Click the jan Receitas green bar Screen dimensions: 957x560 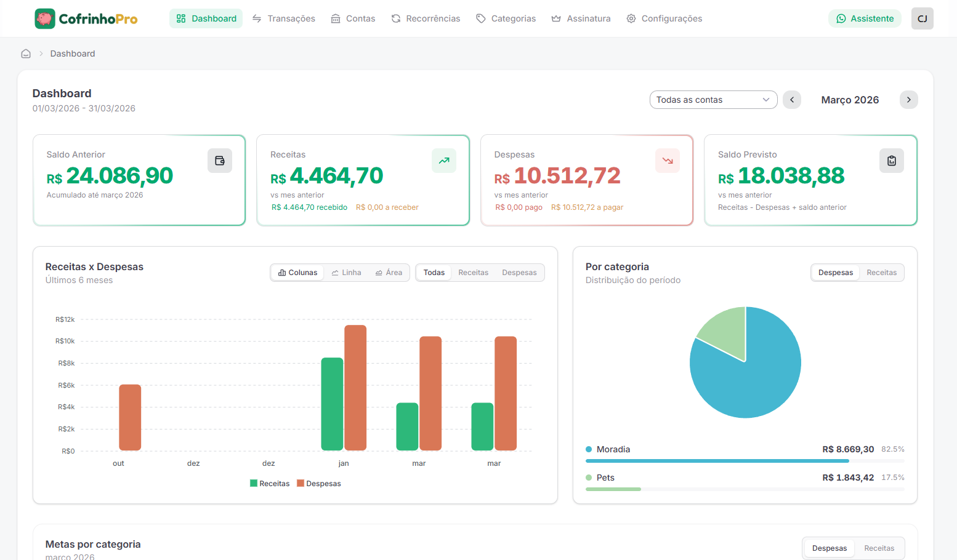pos(332,404)
